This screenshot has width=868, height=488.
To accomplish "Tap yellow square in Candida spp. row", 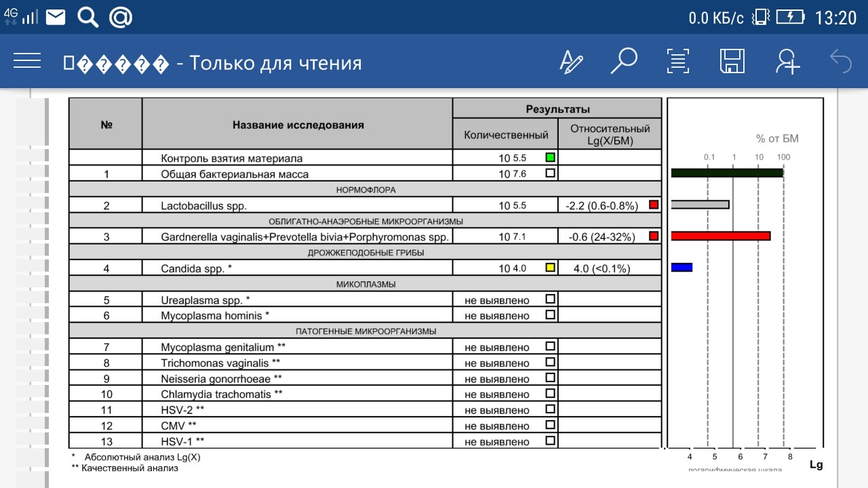I will (x=551, y=268).
